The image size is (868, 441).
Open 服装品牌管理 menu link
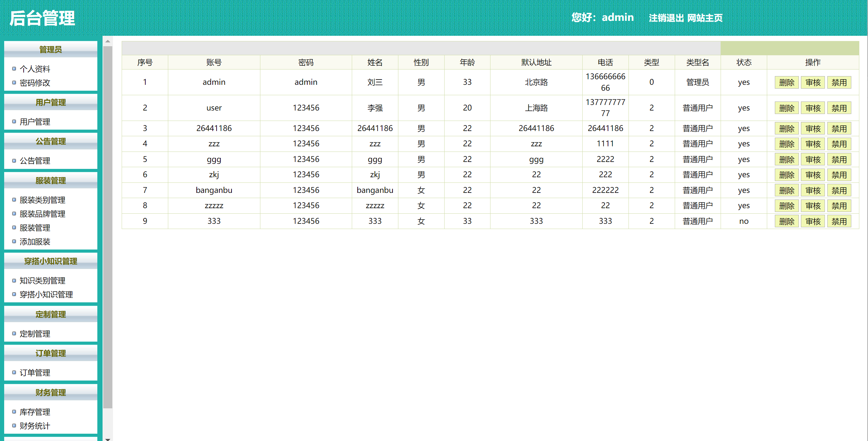click(42, 214)
